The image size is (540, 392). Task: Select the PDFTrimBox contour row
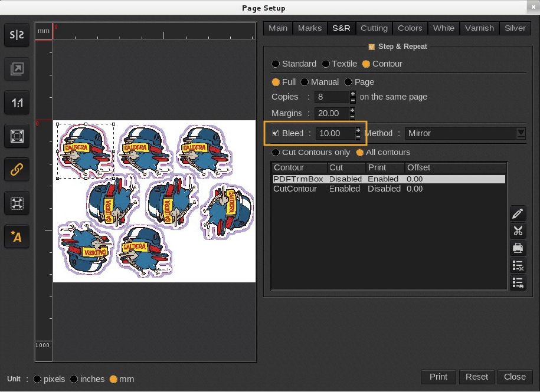coord(389,179)
